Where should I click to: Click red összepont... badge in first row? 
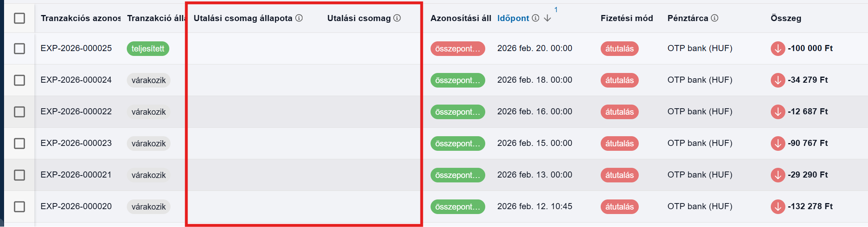pos(457,49)
